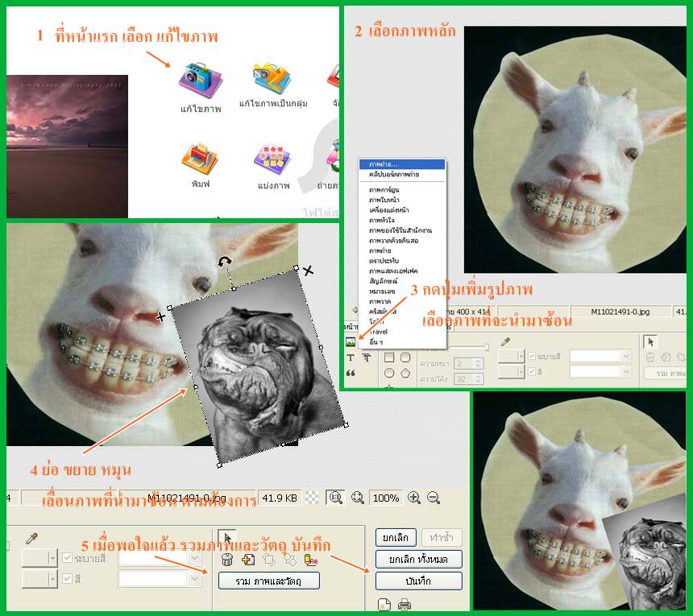
Task: Click the 100% zoom value box
Action: 385,498
